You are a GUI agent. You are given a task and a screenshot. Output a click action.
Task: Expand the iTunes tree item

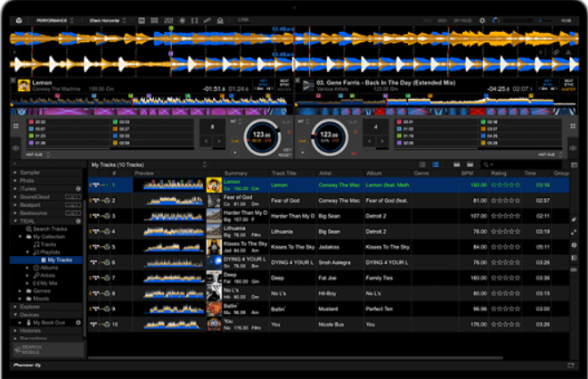pos(15,189)
